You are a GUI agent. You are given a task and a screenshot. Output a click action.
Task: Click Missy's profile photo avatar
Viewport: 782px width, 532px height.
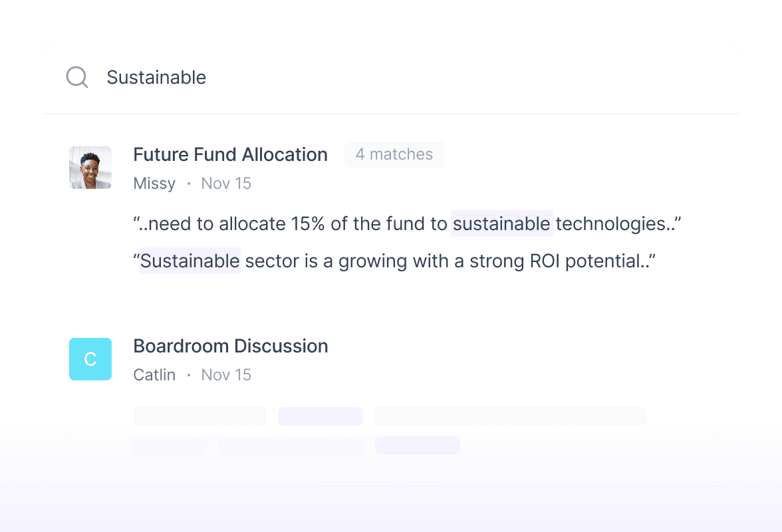point(90,168)
